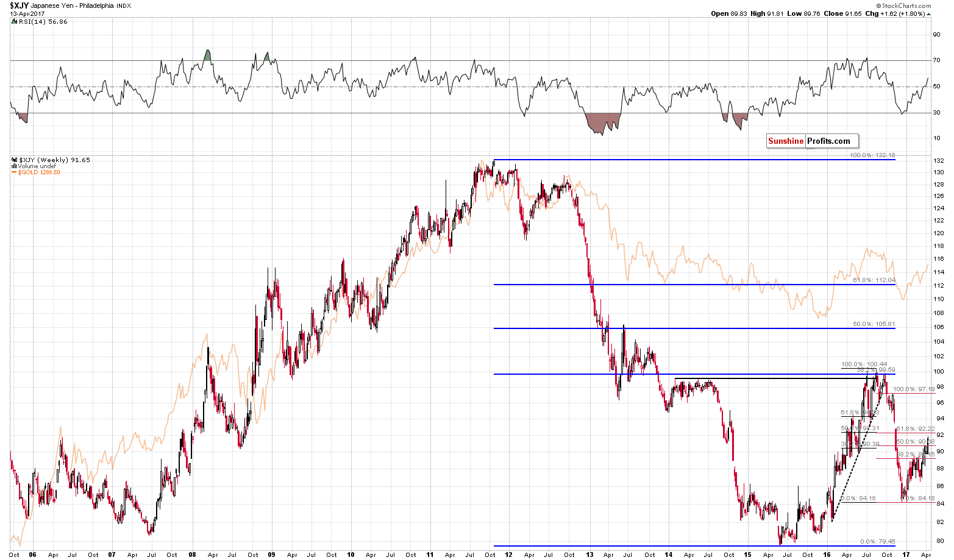Viewport: 954px width, 560px height.
Task: Click the '38.2%: 90.39' retracement label
Action: pyautogui.click(x=860, y=444)
